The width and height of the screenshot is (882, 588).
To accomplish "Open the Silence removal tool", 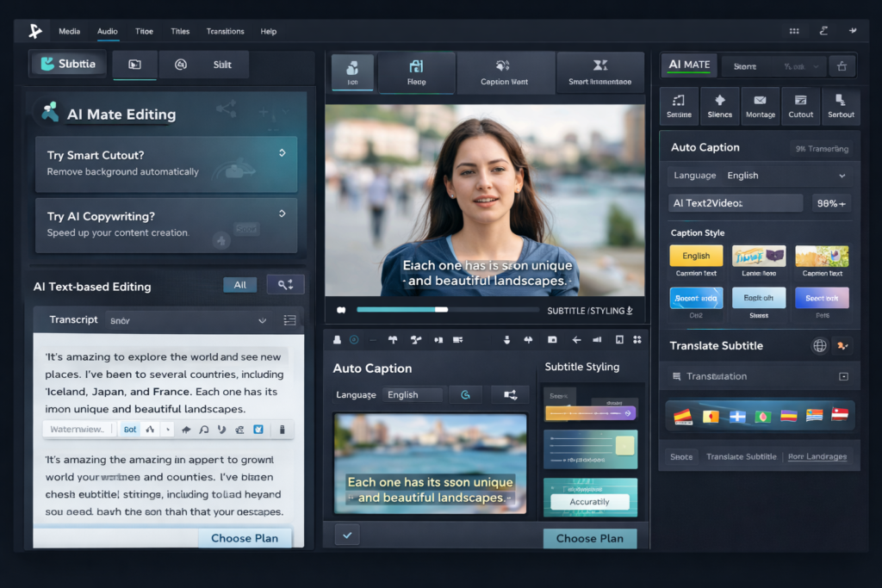I will (x=720, y=106).
